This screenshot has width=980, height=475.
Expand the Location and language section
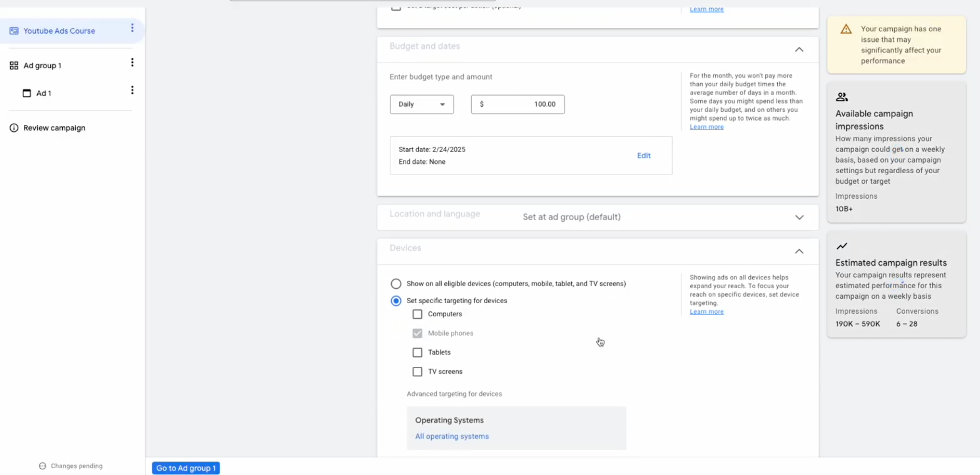click(799, 217)
